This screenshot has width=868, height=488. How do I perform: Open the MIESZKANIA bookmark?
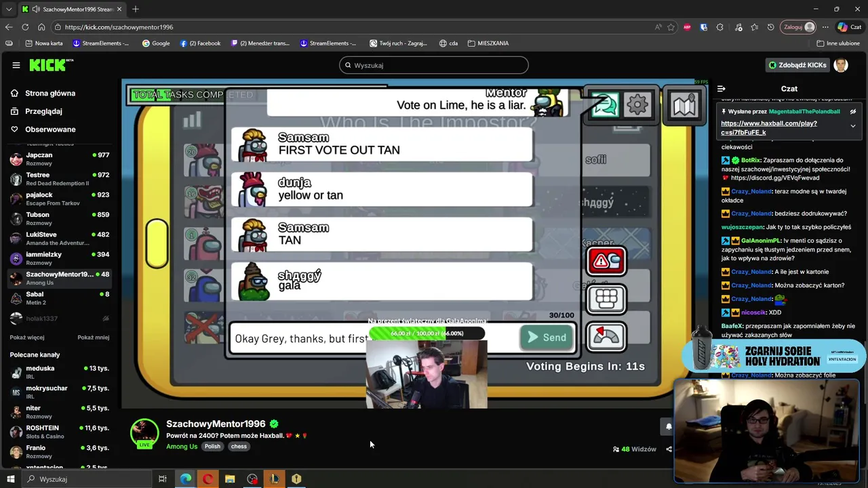point(487,43)
